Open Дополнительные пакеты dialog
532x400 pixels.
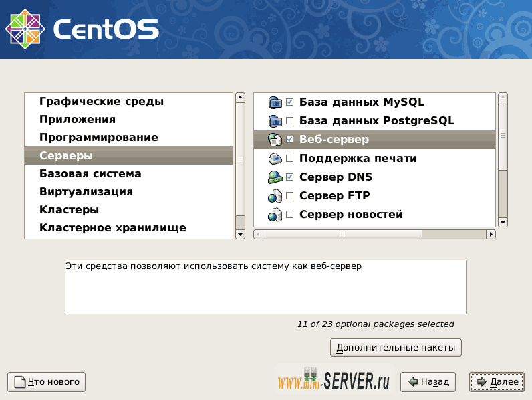pyautogui.click(x=396, y=347)
